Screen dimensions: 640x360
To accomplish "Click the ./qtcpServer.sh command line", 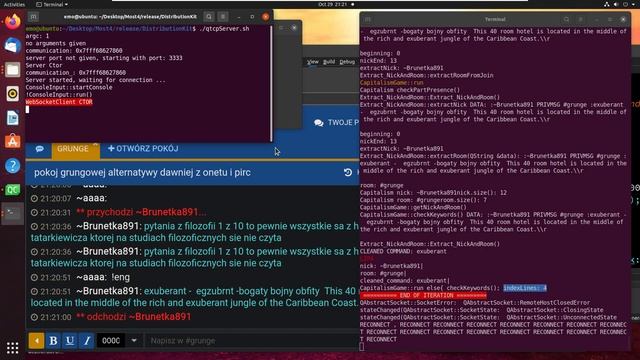I will [224, 29].
